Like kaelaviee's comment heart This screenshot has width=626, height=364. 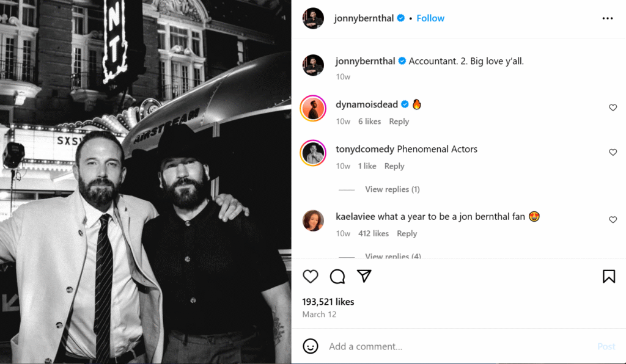pos(613,220)
